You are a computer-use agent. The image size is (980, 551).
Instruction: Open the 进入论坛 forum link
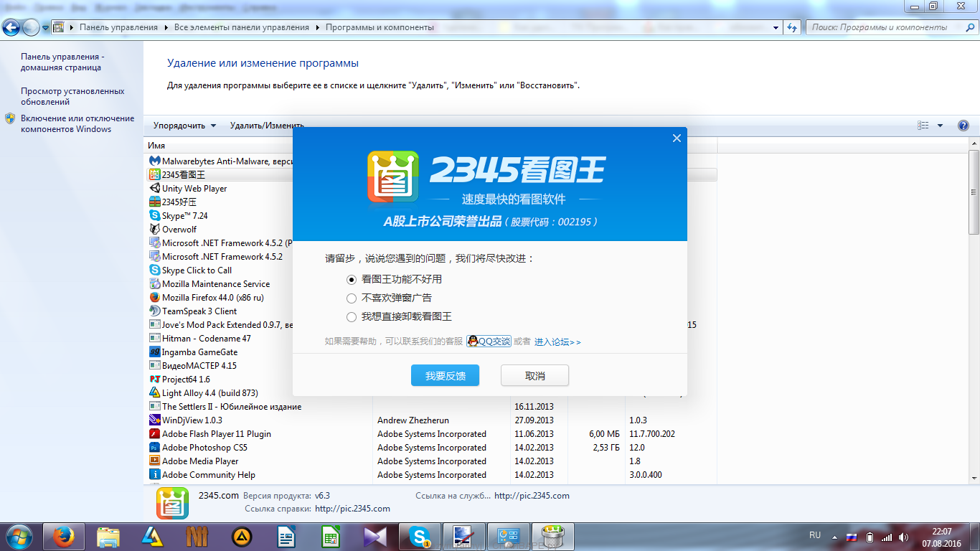click(x=557, y=342)
